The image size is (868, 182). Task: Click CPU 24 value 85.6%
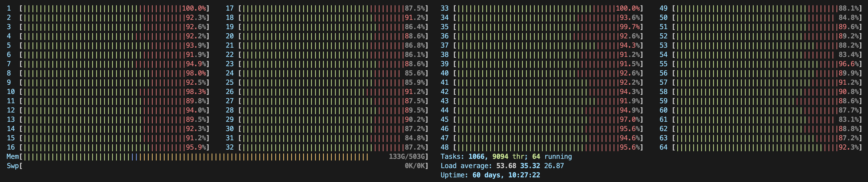click(415, 73)
